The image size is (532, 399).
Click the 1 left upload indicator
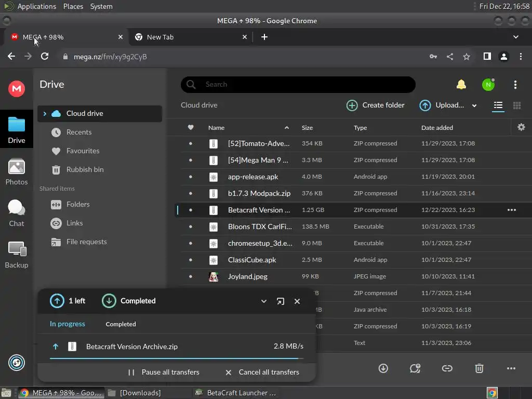tap(67, 301)
